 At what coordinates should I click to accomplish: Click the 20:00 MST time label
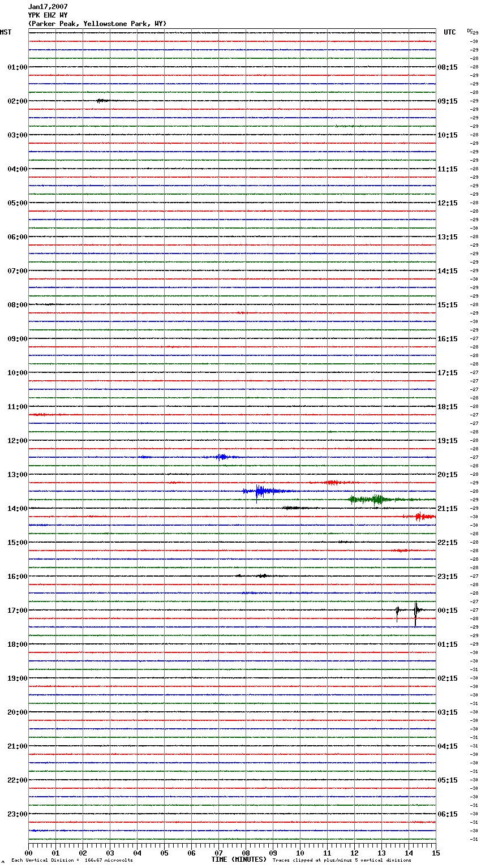[x=18, y=712]
